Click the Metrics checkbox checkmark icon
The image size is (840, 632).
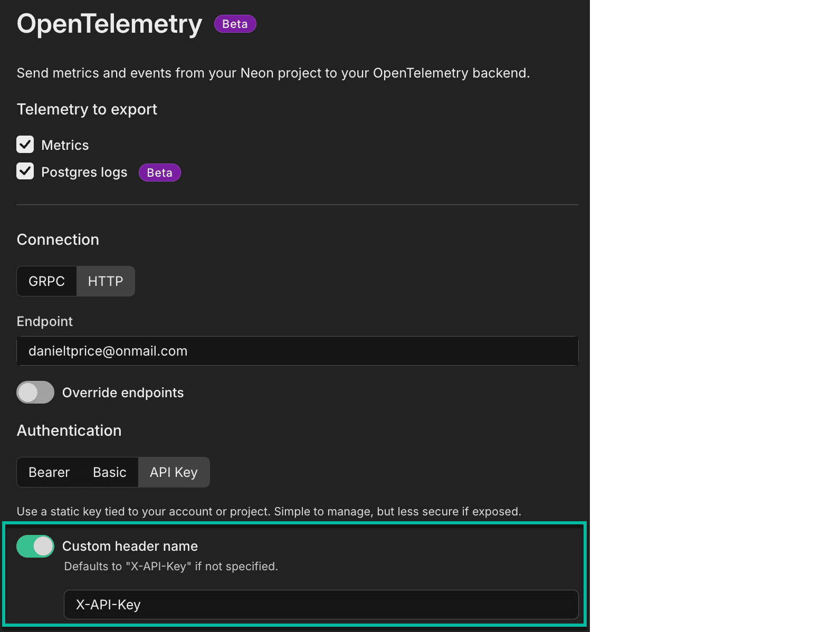[25, 145]
